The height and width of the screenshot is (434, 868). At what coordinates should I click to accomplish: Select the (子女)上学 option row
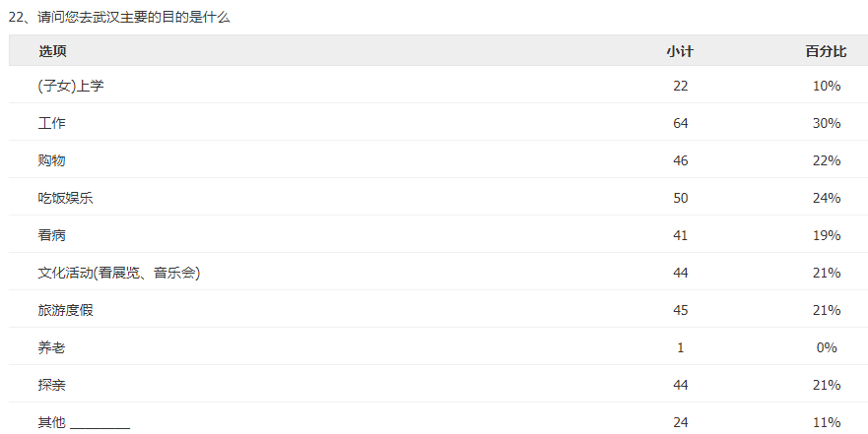coord(438,86)
